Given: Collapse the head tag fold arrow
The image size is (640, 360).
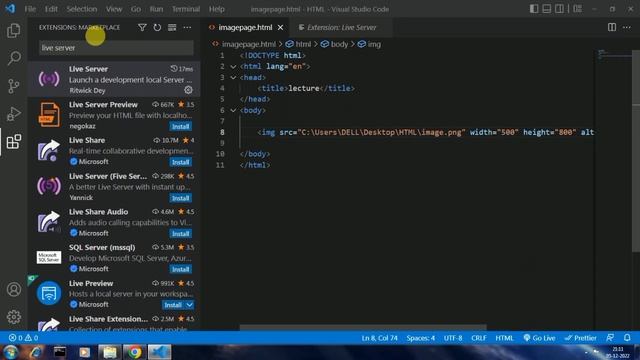Looking at the screenshot, I should click(233, 77).
